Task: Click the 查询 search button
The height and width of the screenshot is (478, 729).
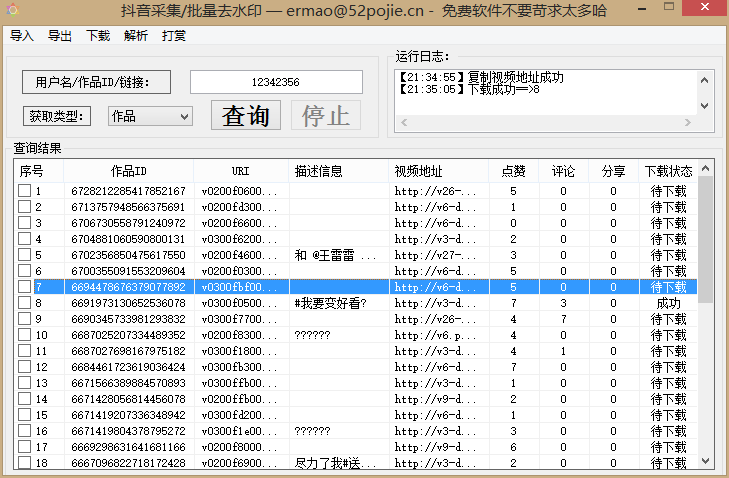Action: pos(246,115)
